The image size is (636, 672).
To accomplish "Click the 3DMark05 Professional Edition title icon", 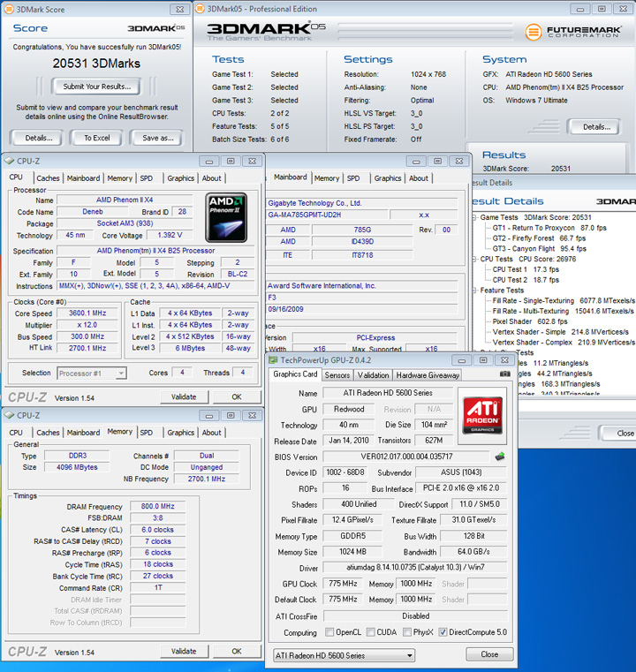I will [201, 9].
